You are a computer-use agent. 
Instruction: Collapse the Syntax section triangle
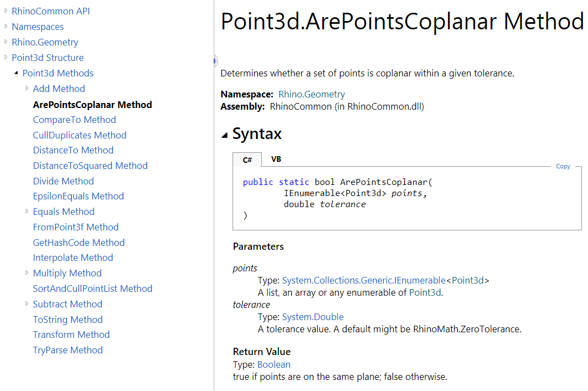[x=224, y=135]
